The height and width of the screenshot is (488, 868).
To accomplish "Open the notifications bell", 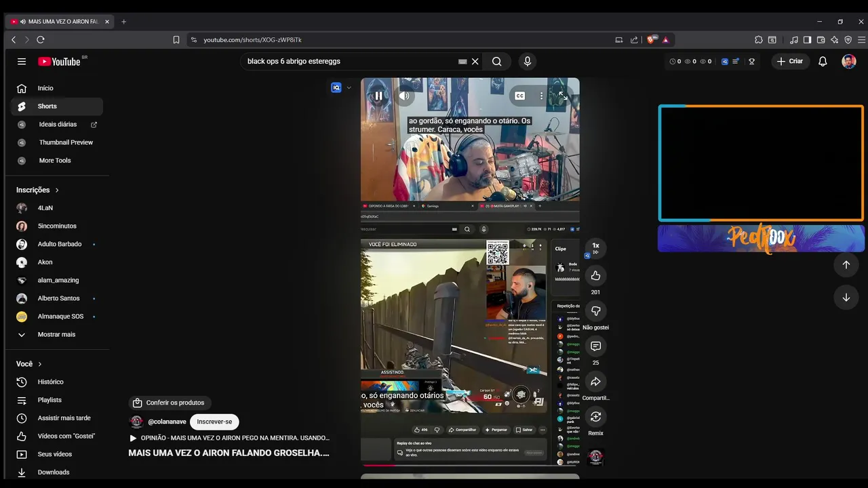I will point(823,61).
